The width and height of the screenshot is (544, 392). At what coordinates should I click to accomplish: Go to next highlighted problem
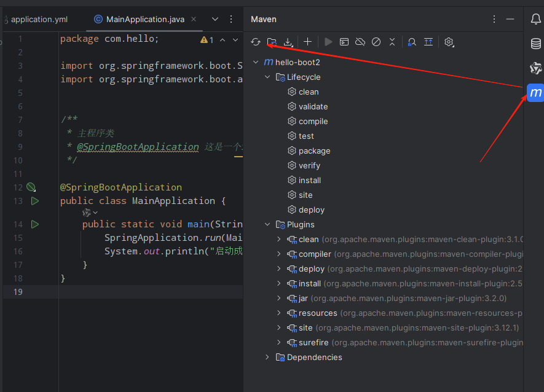(235, 40)
